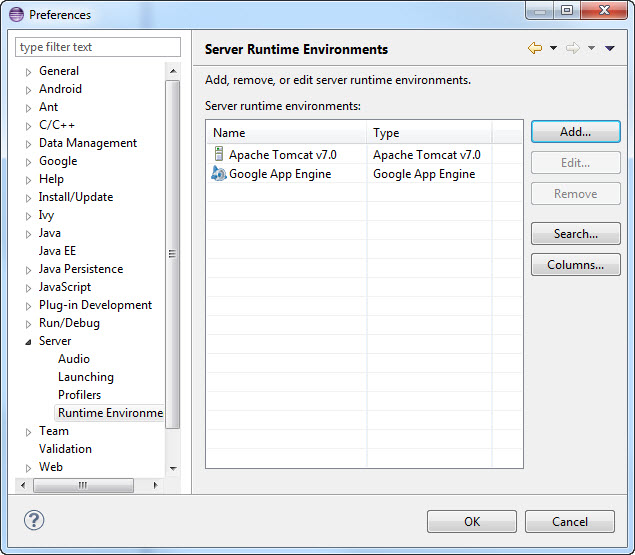The image size is (635, 555).
Task: Sort by the Type column header
Action: 429,133
